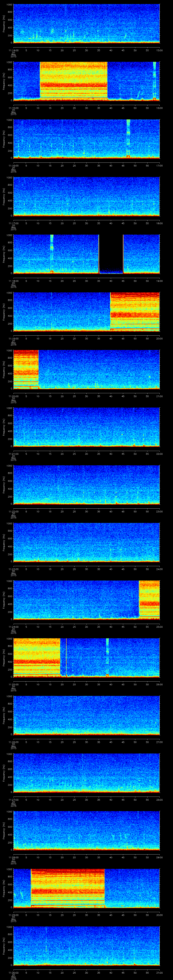Image resolution: width=173 pixels, height=980 pixels.
Task: Click the '26:00' end time label
Action: [x=159, y=684]
